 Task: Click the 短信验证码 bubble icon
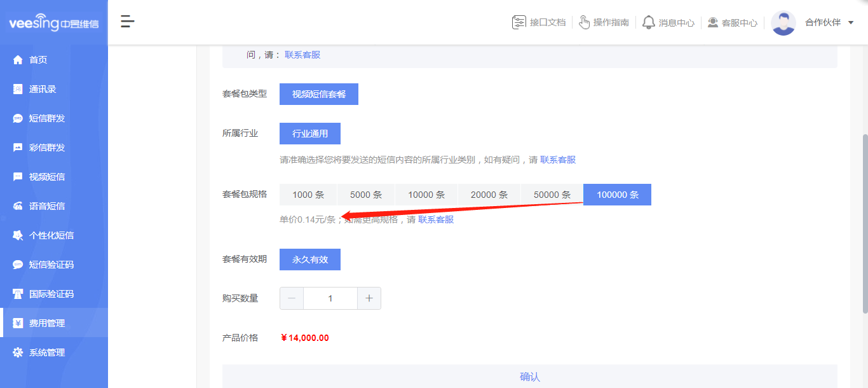point(18,265)
